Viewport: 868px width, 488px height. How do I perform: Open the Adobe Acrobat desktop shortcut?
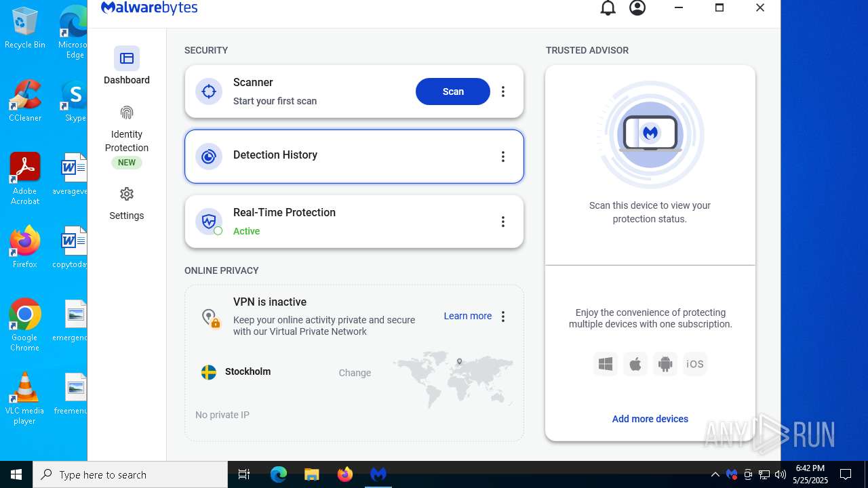[x=25, y=179]
